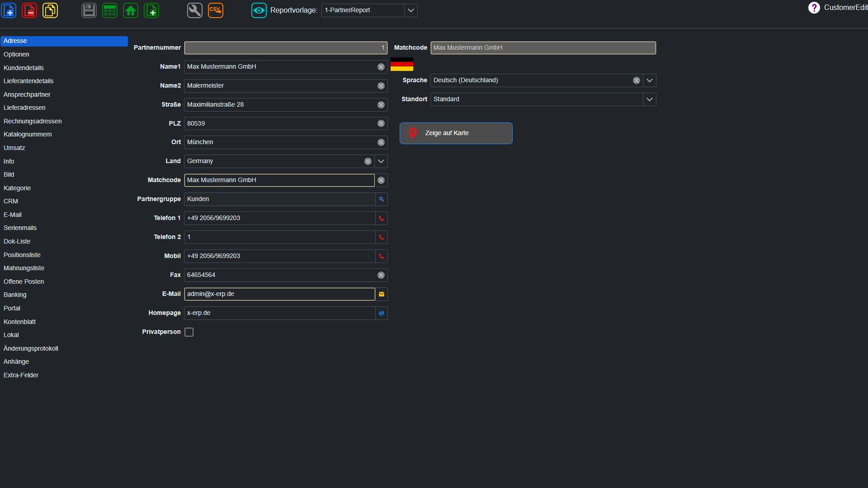Click the red delete document icon

click(x=29, y=10)
